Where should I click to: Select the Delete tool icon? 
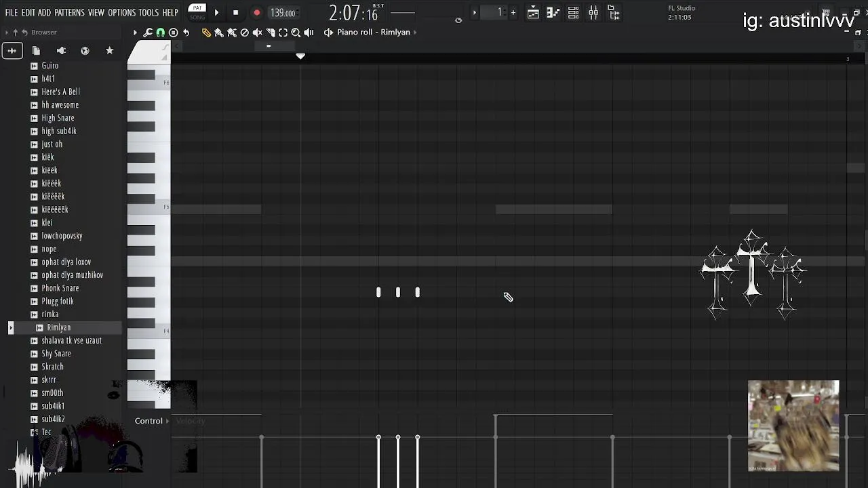tap(245, 33)
